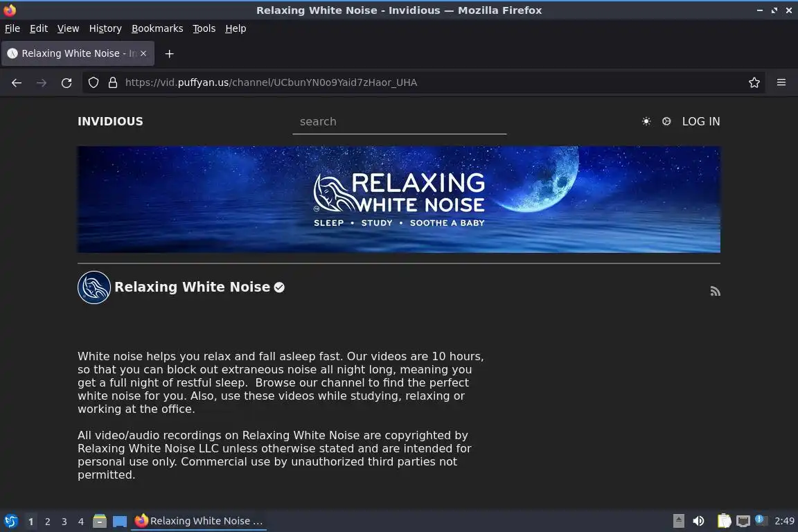Open the Bookmarks menu
The height and width of the screenshot is (532, 798).
157,28
